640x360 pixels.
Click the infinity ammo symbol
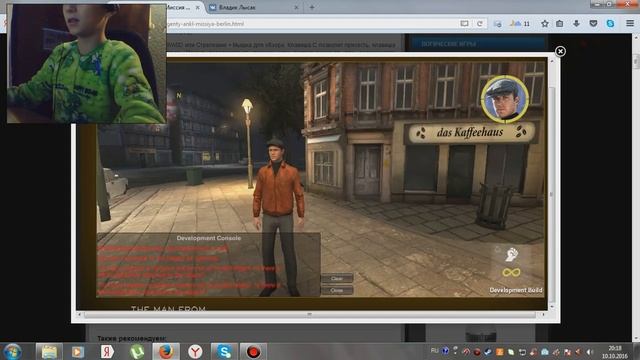[511, 272]
